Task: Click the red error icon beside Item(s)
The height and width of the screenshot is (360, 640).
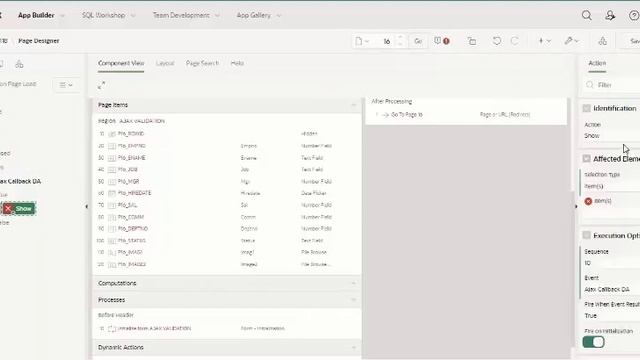Action: pos(588,201)
